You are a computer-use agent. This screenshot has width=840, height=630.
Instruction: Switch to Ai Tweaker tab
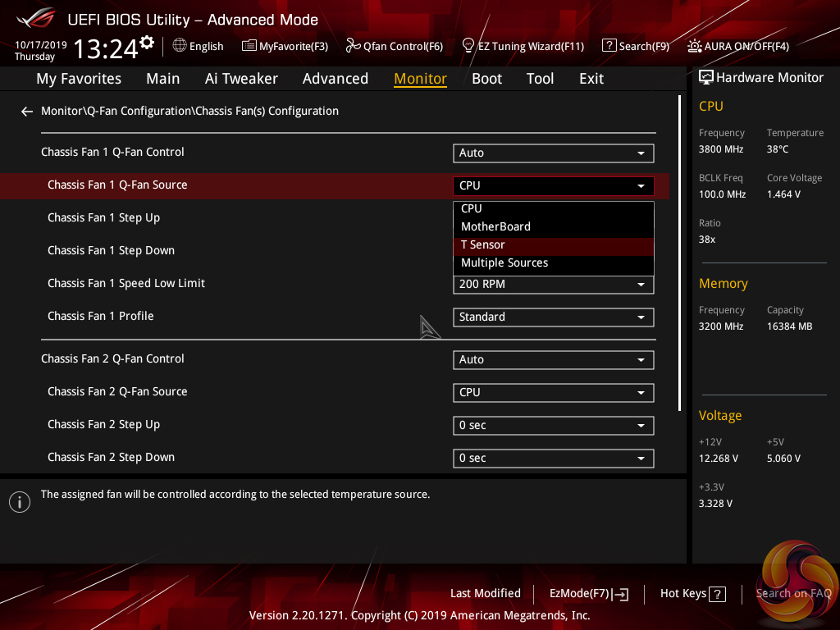[241, 79]
